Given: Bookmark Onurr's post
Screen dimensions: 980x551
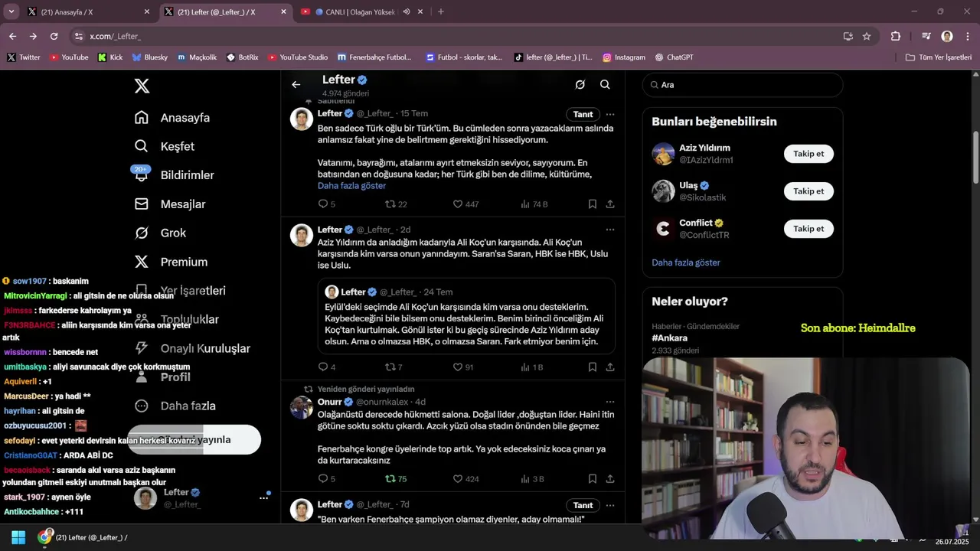Looking at the screenshot, I should point(593,479).
